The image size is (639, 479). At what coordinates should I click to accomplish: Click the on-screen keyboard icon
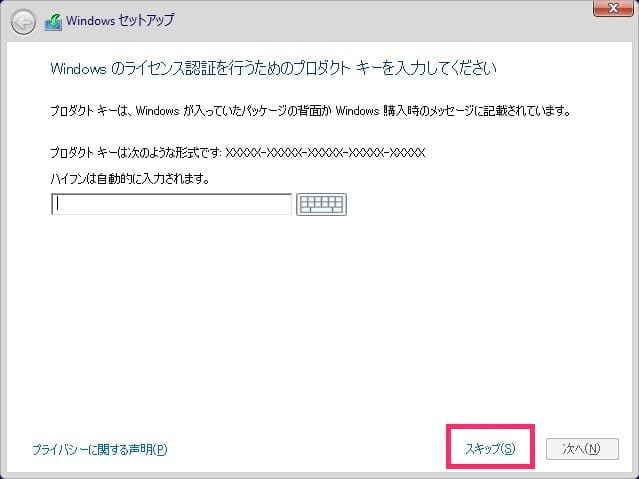tap(321, 204)
